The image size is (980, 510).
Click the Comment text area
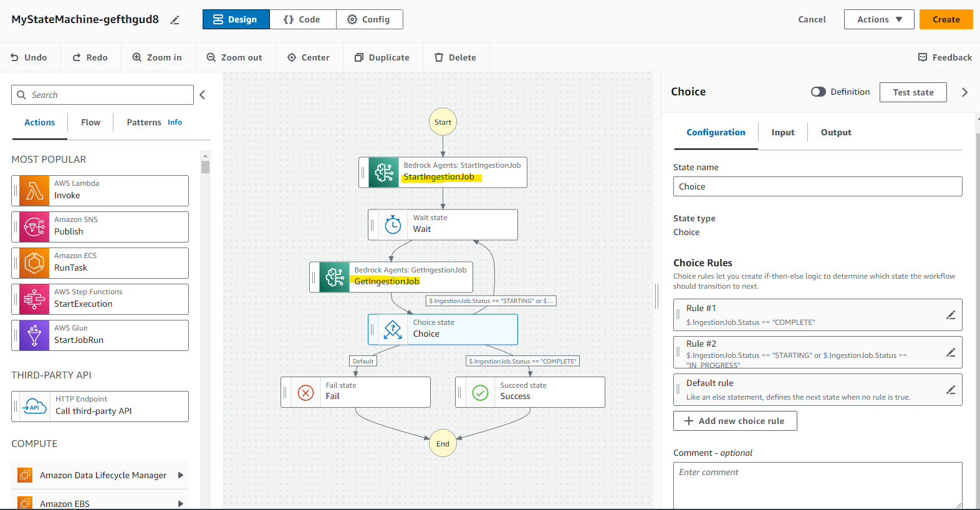(818, 485)
